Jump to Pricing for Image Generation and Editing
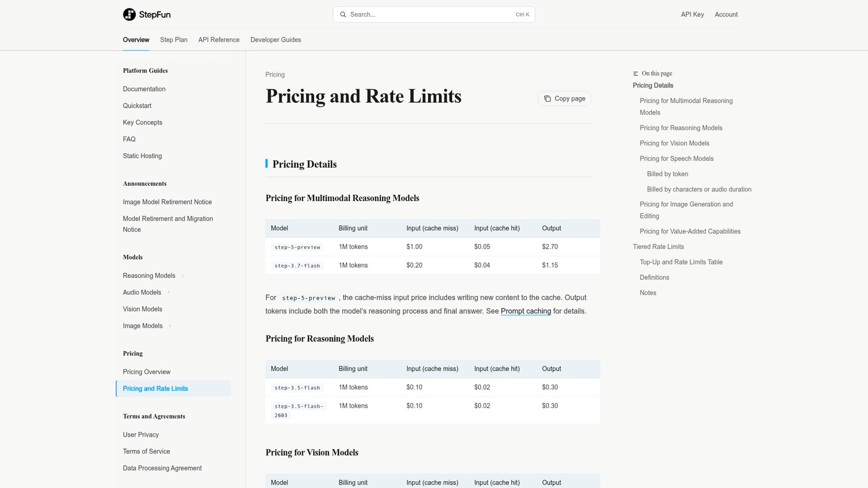 (686, 210)
